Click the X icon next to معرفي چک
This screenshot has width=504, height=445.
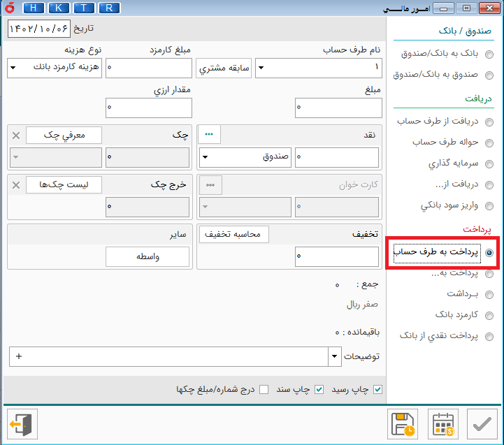click(16, 135)
